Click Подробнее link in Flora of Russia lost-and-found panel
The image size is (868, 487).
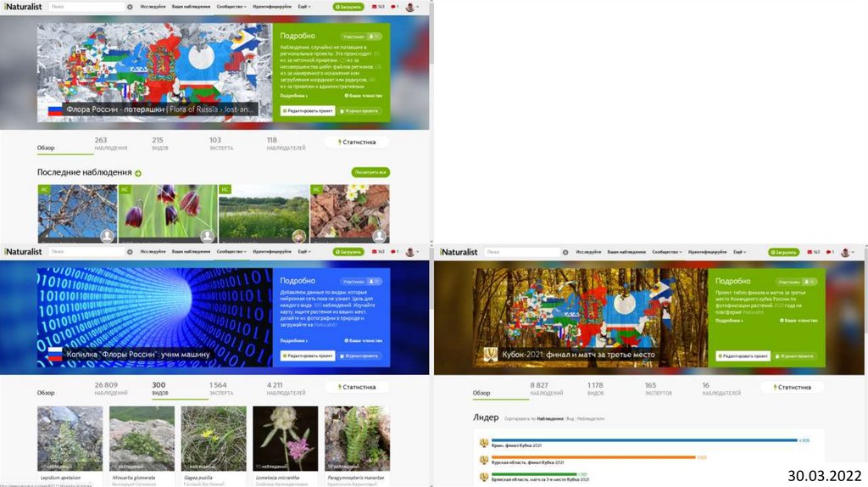tap(294, 96)
